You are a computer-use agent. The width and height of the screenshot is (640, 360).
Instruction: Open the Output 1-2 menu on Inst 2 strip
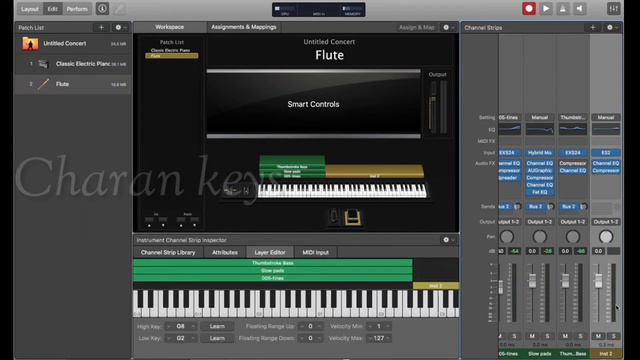606,222
